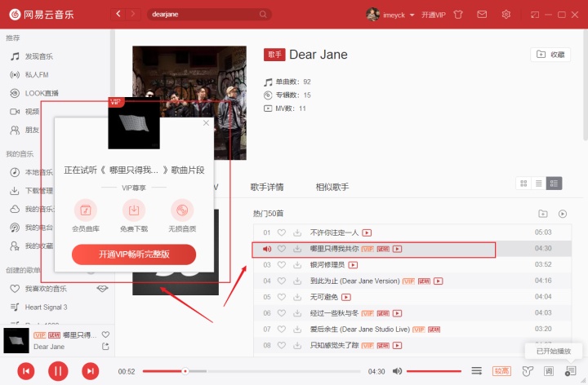
Task: Click 开通VIP in the title bar
Action: point(434,15)
